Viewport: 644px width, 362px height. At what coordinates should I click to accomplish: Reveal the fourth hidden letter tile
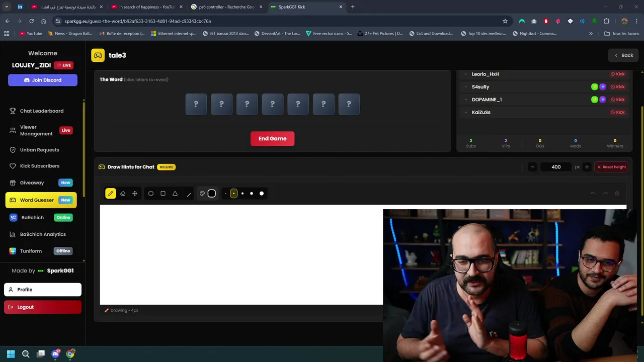coord(273,104)
